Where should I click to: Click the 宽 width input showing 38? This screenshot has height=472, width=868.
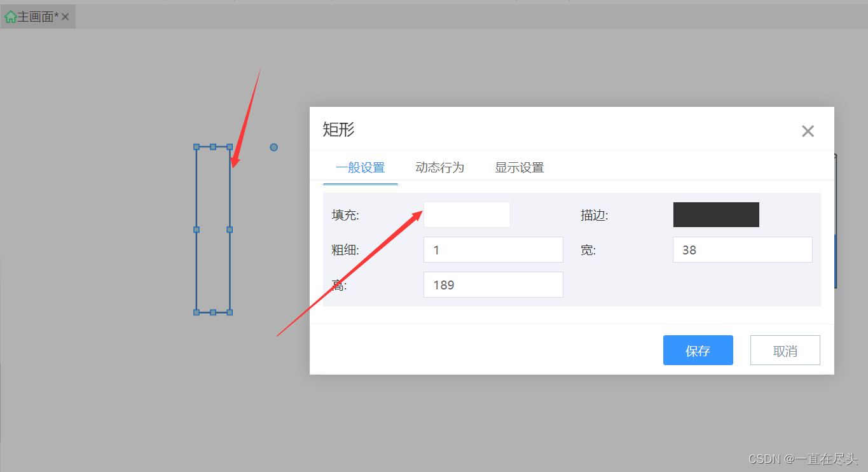(x=742, y=249)
